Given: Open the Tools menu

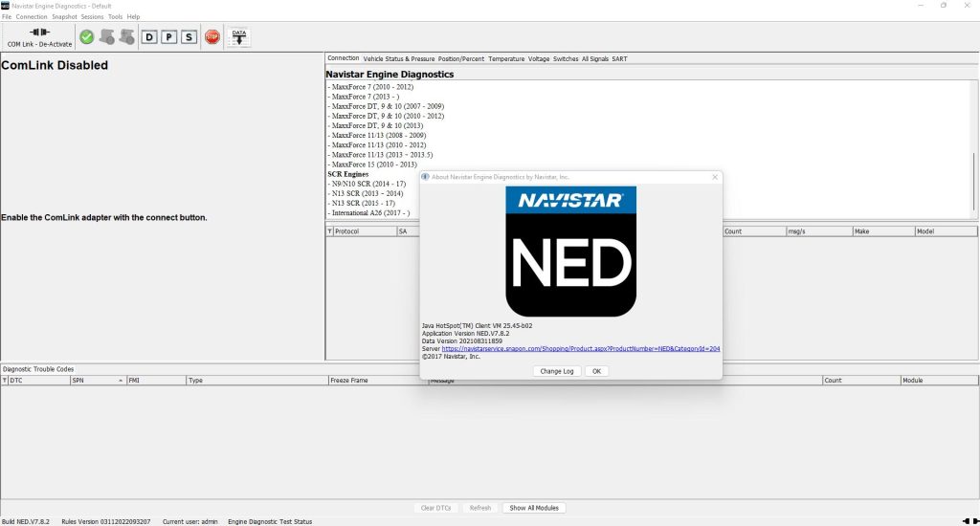Looking at the screenshot, I should 116,17.
